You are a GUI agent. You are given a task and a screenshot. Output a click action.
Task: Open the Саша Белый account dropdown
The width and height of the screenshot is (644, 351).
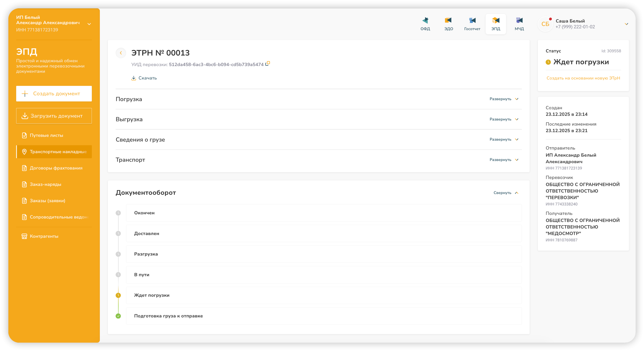(626, 24)
